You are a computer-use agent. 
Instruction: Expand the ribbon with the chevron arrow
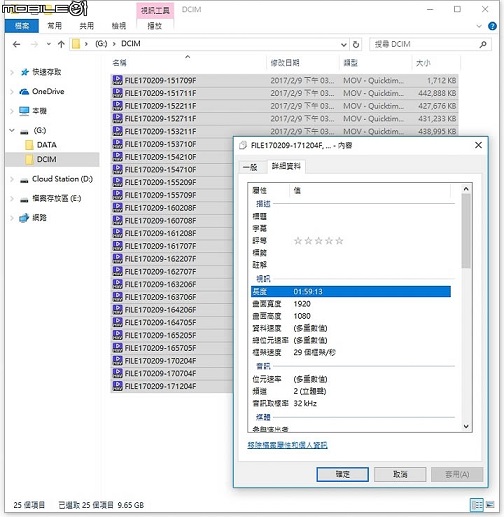coord(479,26)
